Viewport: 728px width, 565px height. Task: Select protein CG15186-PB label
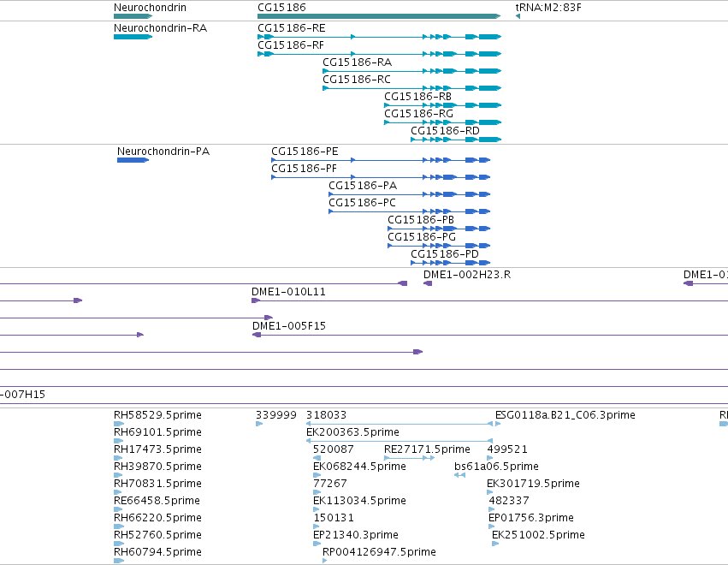pyautogui.click(x=421, y=220)
